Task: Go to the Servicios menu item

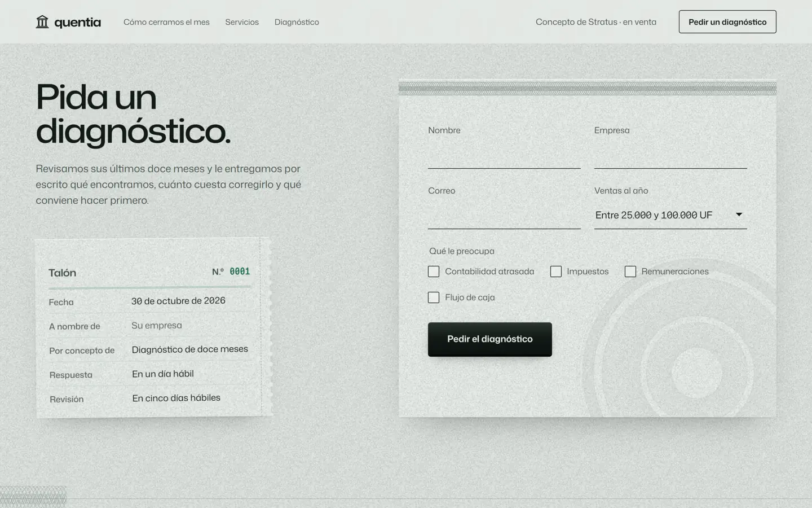Action: point(242,22)
